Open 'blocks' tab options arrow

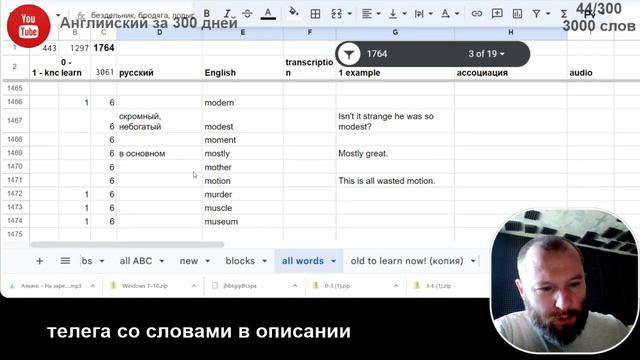(x=264, y=261)
